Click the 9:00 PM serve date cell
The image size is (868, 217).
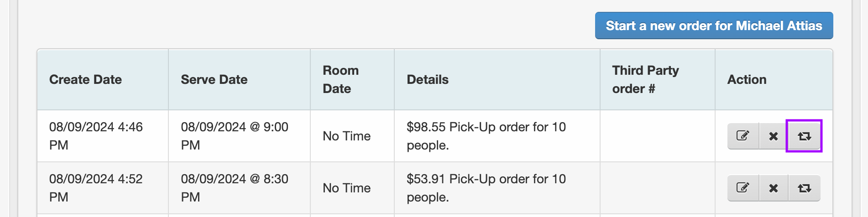tap(235, 136)
